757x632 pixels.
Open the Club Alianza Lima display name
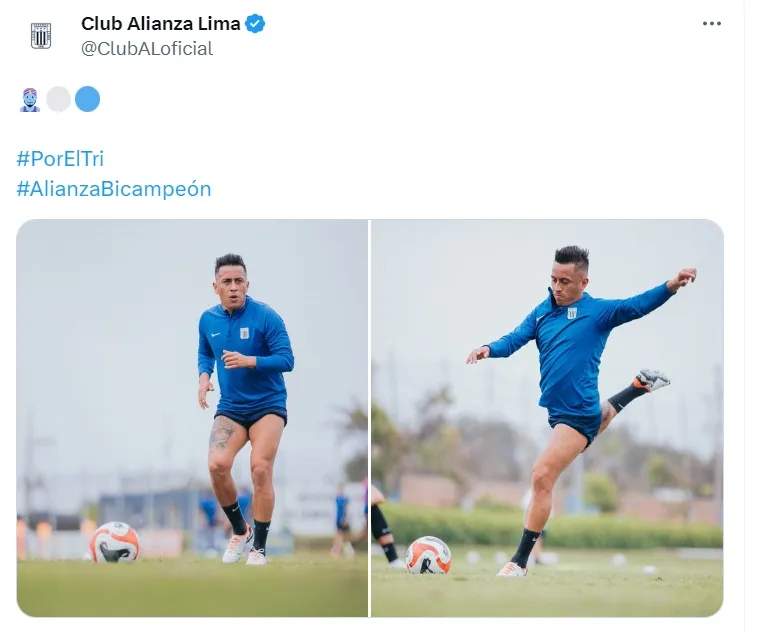tap(161, 24)
